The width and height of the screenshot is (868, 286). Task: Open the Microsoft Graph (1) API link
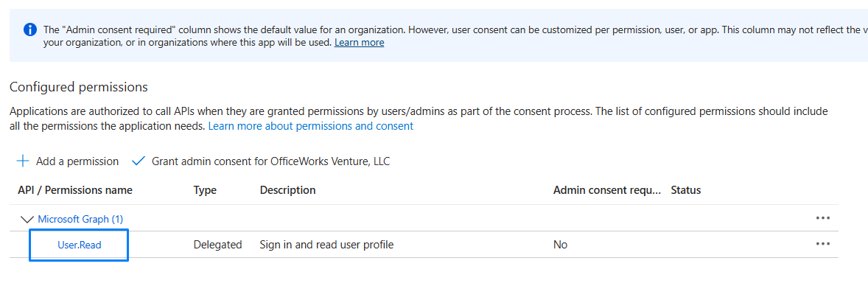[80, 219]
